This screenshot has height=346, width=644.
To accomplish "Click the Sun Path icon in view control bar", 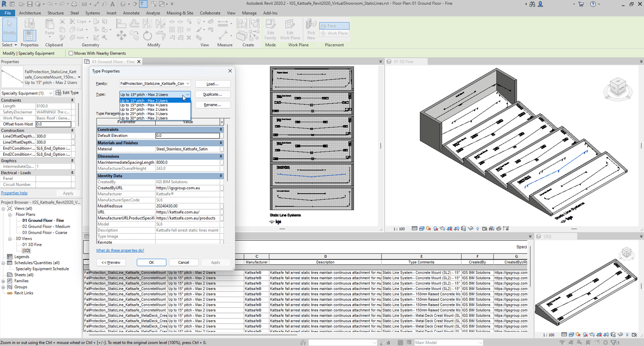I will click(x=428, y=228).
